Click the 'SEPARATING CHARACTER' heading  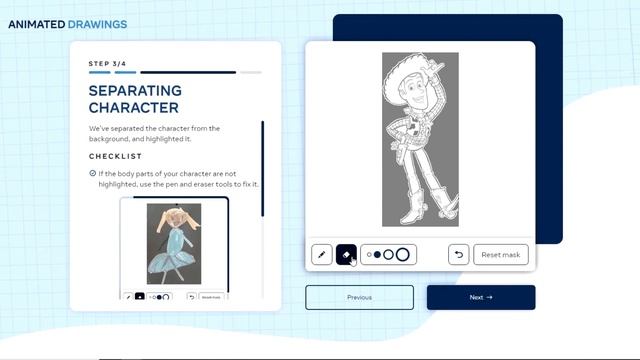pyautogui.click(x=135, y=99)
